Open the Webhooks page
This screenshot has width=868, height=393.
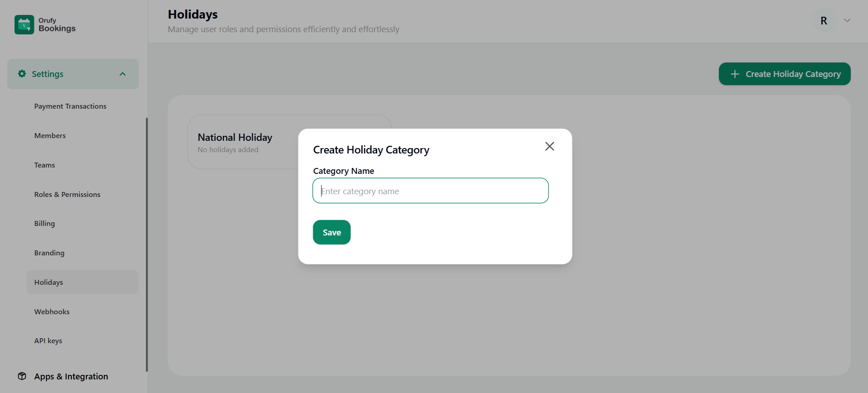(52, 312)
